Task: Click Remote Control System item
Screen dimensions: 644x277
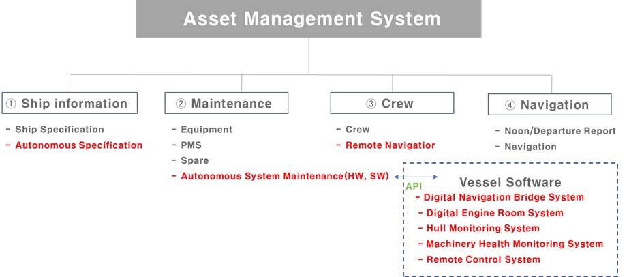Action: click(483, 259)
